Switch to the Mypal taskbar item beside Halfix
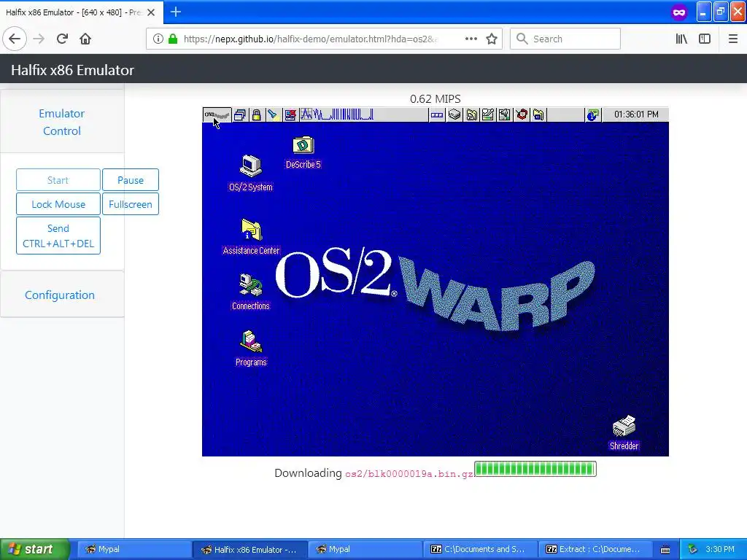 365,549
